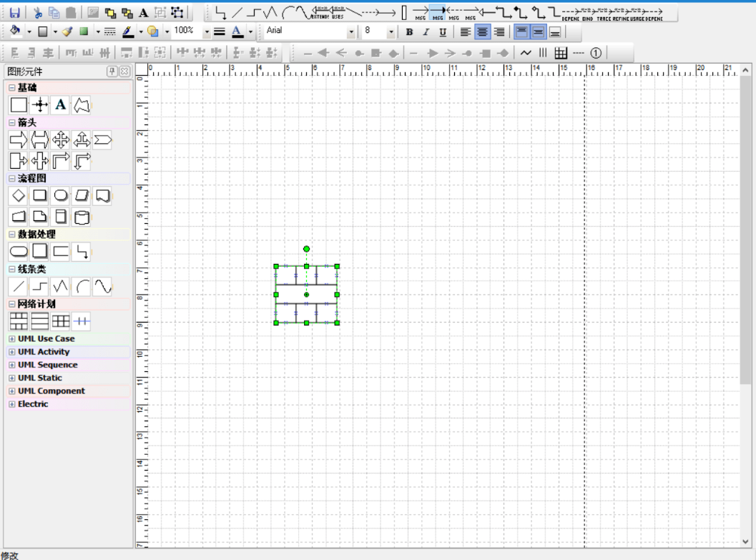Open the Arial font name dropdown

pos(351,32)
